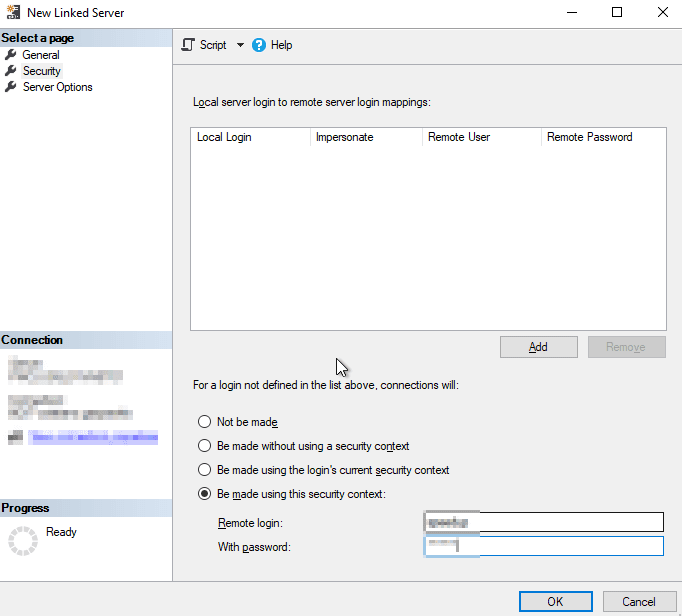The height and width of the screenshot is (616, 682).
Task: Click the wrench icon beside Security
Action: (x=11, y=71)
